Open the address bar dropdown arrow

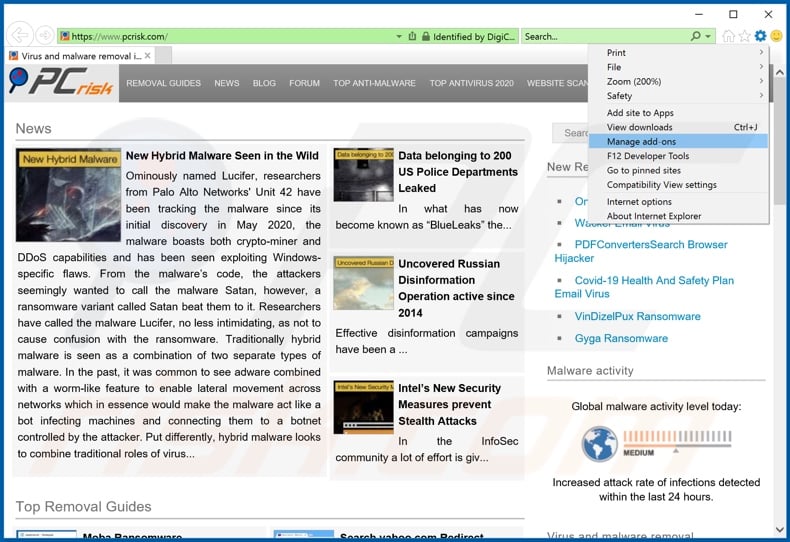(x=399, y=36)
